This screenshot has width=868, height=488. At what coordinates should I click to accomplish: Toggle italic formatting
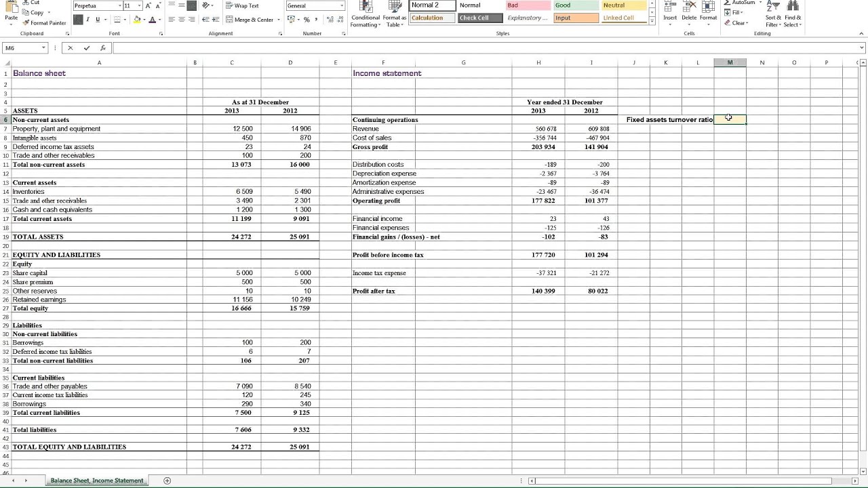[x=87, y=20]
